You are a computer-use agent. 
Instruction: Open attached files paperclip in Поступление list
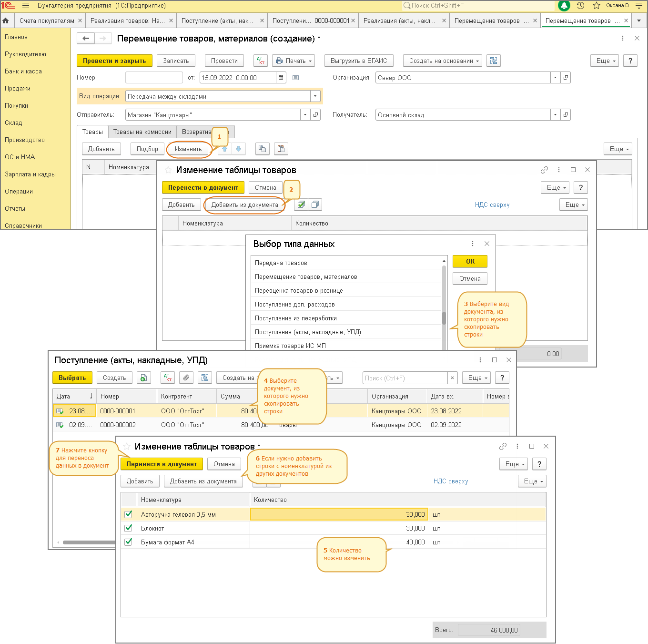186,378
